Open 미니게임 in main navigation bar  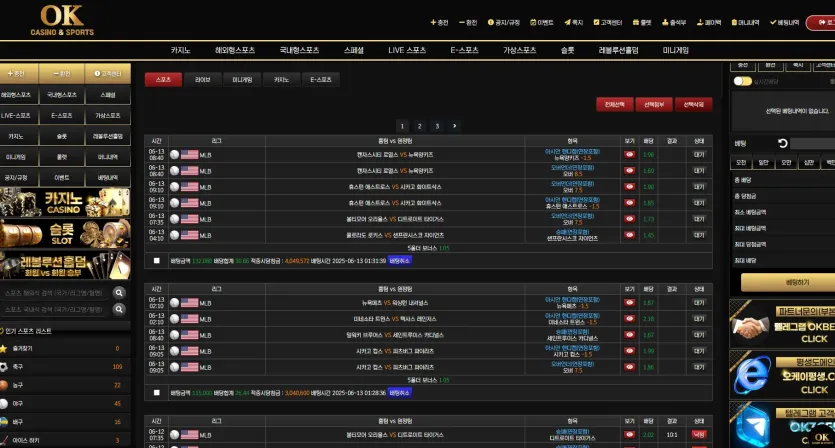(675, 50)
